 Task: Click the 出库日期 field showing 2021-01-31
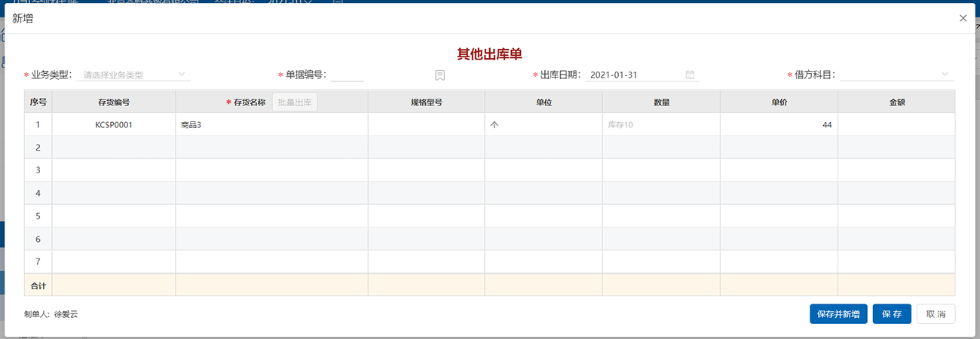[x=633, y=75]
